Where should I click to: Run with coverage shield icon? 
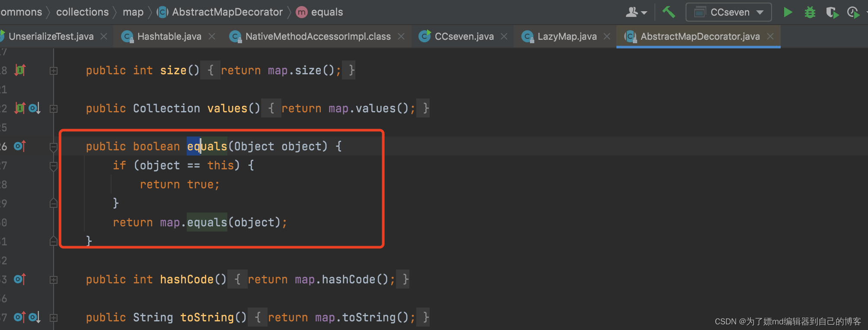[832, 12]
